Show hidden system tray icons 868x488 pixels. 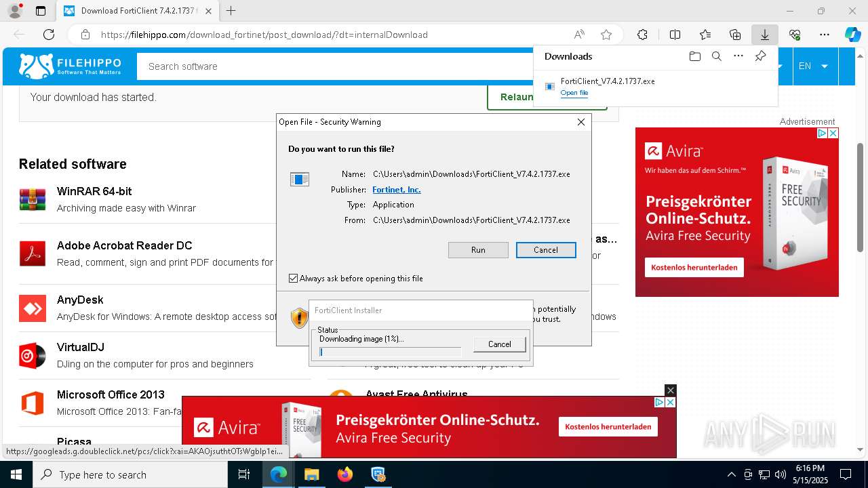731,474
